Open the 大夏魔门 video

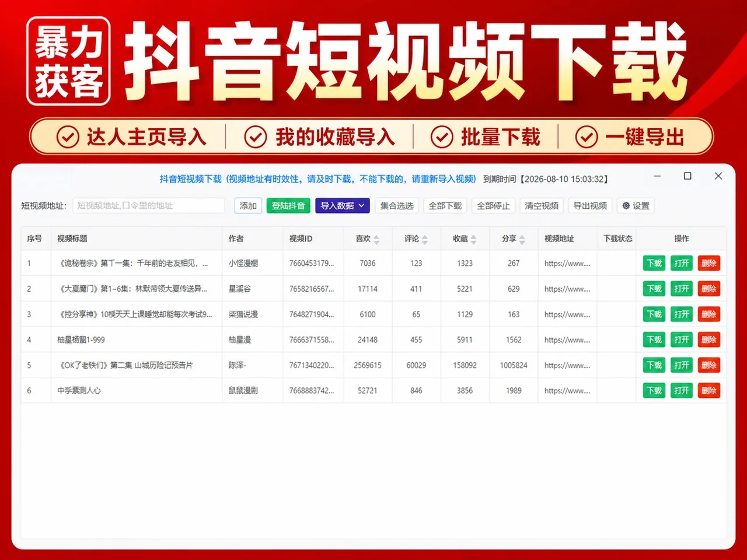click(x=682, y=289)
